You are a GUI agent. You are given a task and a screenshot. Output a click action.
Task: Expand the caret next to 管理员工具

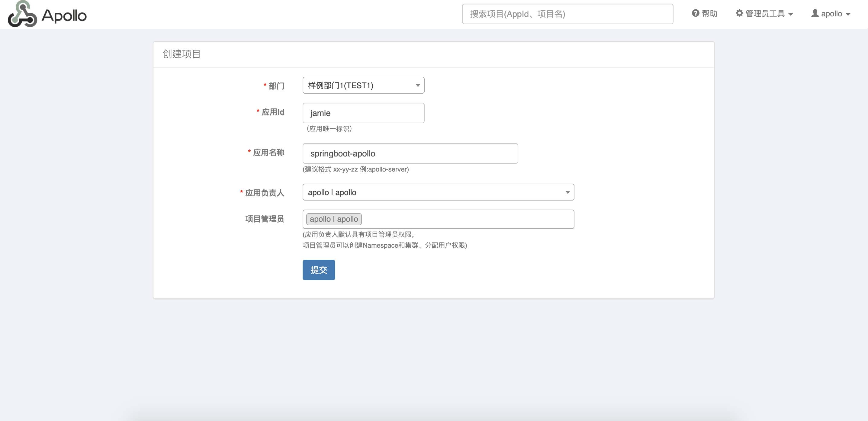tap(791, 14)
